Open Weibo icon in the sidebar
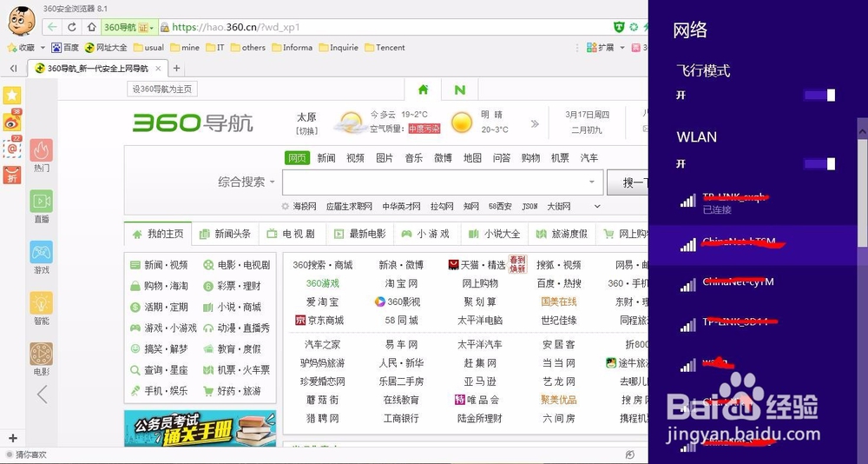Screen dimensions: 868x464 pyautogui.click(x=12, y=122)
